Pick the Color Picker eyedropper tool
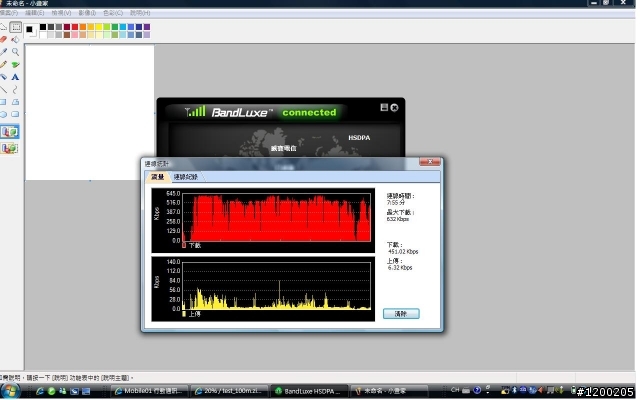 pos(3,52)
